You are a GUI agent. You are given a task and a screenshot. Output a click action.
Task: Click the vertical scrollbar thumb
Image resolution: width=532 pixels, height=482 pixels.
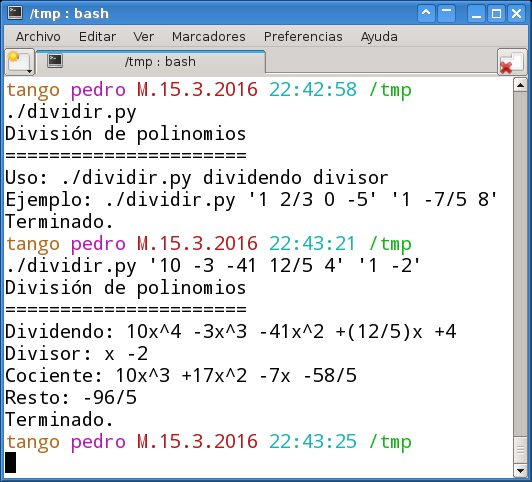[520, 450]
